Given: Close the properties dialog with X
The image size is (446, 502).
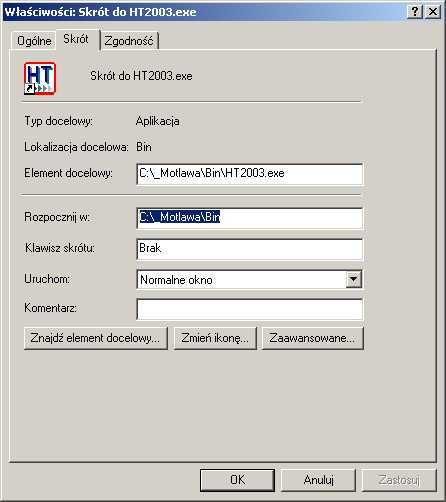Looking at the screenshot, I should 433,12.
